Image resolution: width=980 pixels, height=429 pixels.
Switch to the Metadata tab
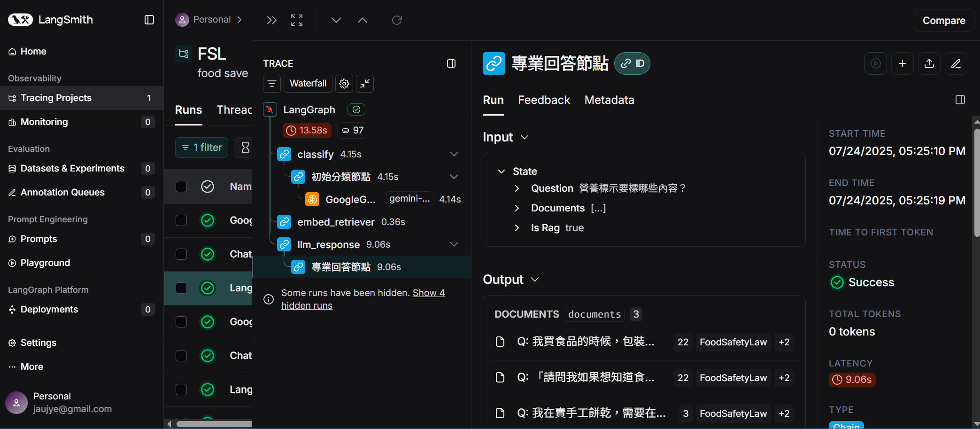pos(609,100)
